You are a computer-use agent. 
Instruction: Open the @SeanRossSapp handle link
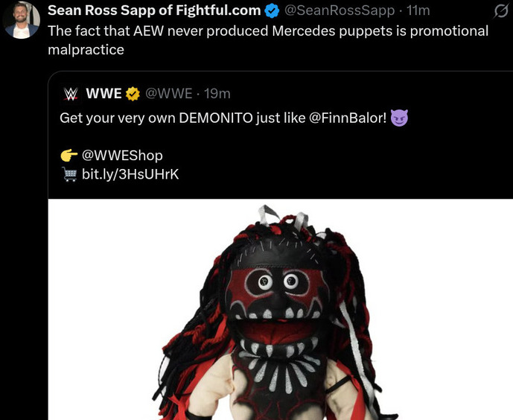pyautogui.click(x=340, y=10)
